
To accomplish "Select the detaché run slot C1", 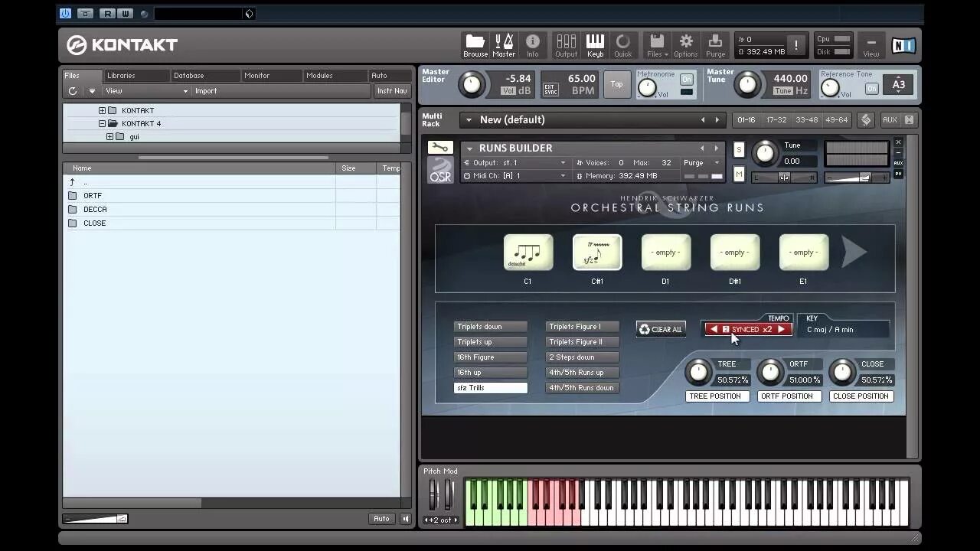I will coord(528,253).
